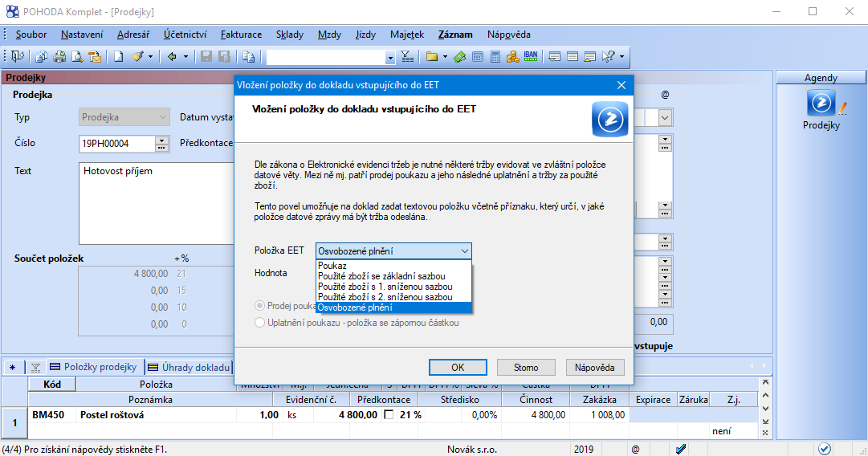
Task: Click the printer icon in the toolbar
Action: point(59,56)
